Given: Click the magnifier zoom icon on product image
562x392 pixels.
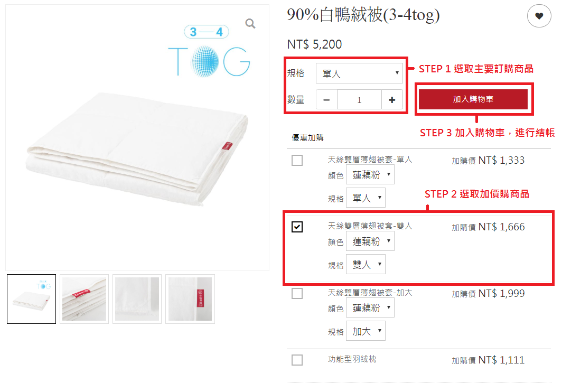Looking at the screenshot, I should click(x=250, y=24).
